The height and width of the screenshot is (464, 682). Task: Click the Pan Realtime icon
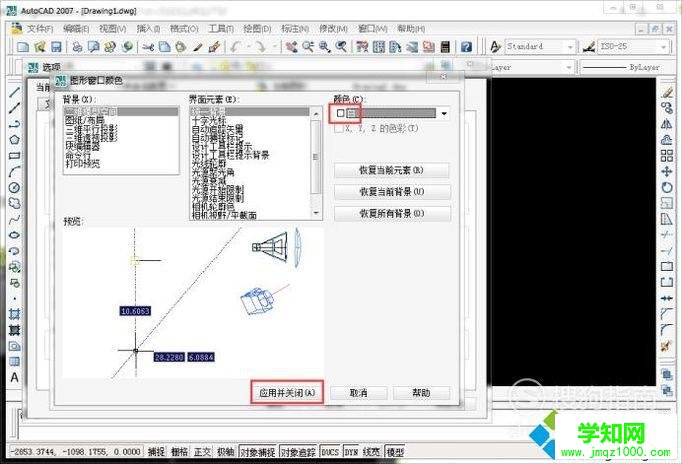click(291, 47)
